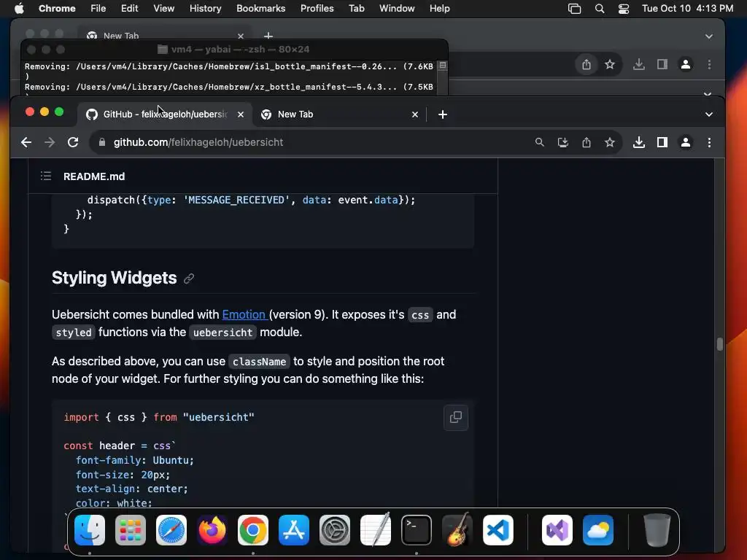This screenshot has width=747, height=560.
Task: Open the Window menu
Action: click(x=397, y=9)
